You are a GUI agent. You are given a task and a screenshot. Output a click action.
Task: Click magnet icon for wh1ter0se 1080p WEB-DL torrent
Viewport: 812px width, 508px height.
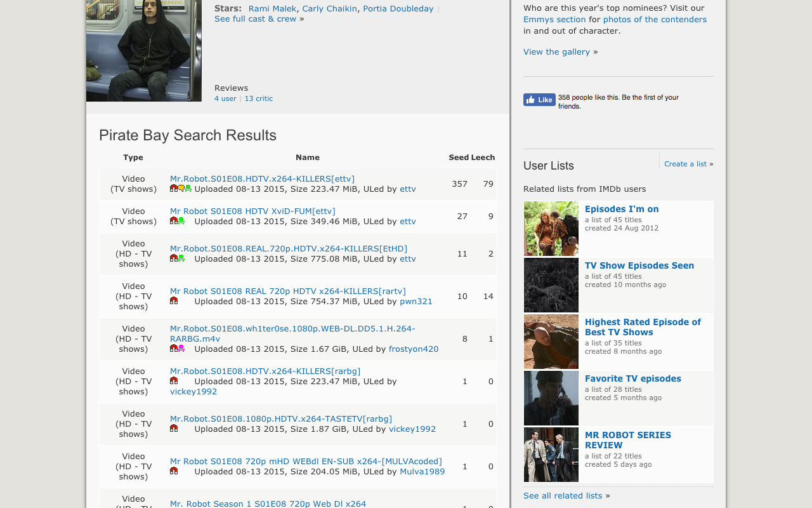point(174,349)
